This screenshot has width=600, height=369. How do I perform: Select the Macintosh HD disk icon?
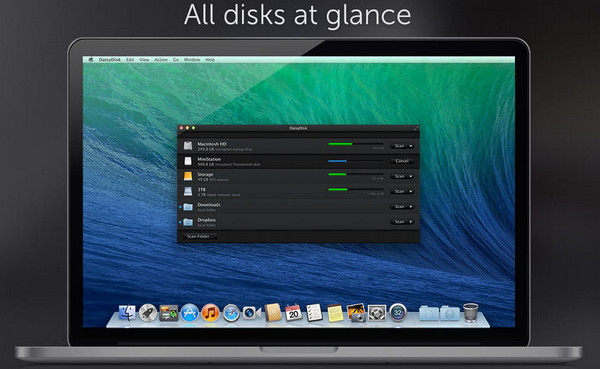(x=188, y=146)
